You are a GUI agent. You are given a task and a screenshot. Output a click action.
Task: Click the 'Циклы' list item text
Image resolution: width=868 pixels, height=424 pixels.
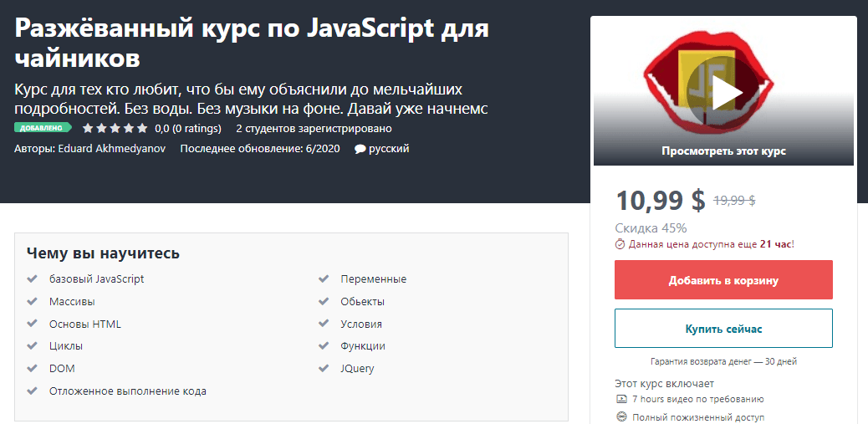[66, 346]
